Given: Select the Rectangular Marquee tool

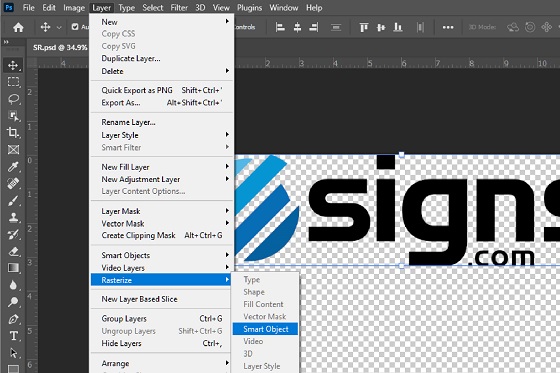Looking at the screenshot, I should click(x=13, y=82).
